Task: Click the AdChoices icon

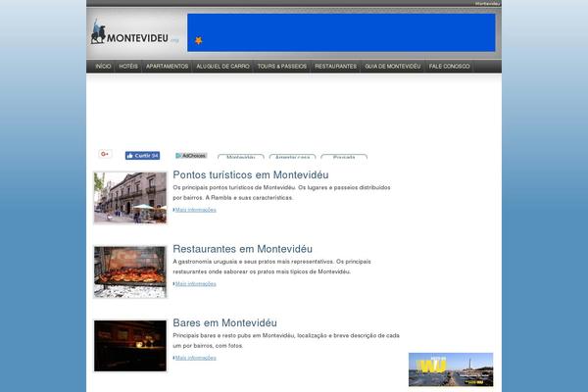Action: point(191,155)
